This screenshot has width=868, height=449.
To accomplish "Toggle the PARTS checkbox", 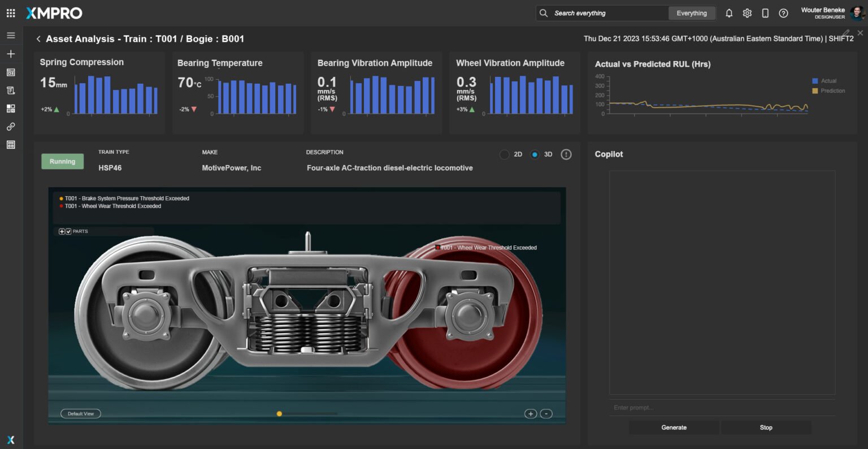I will coord(68,231).
